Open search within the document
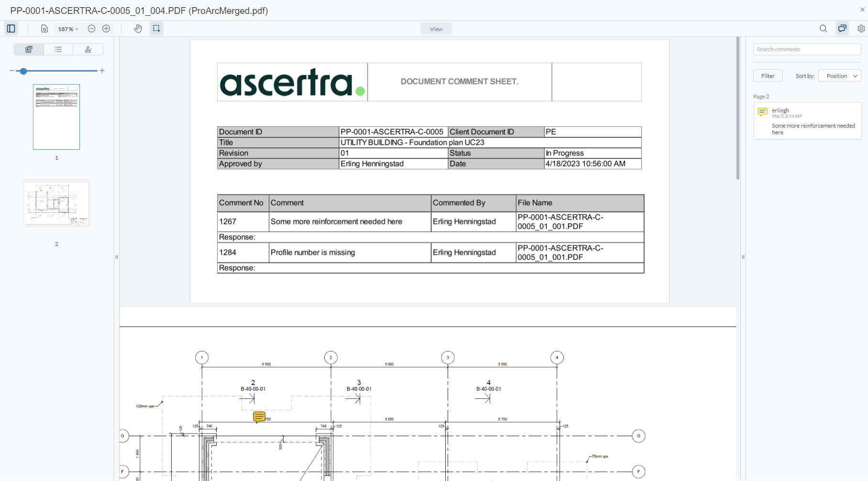This screenshot has height=481, width=868. click(823, 28)
